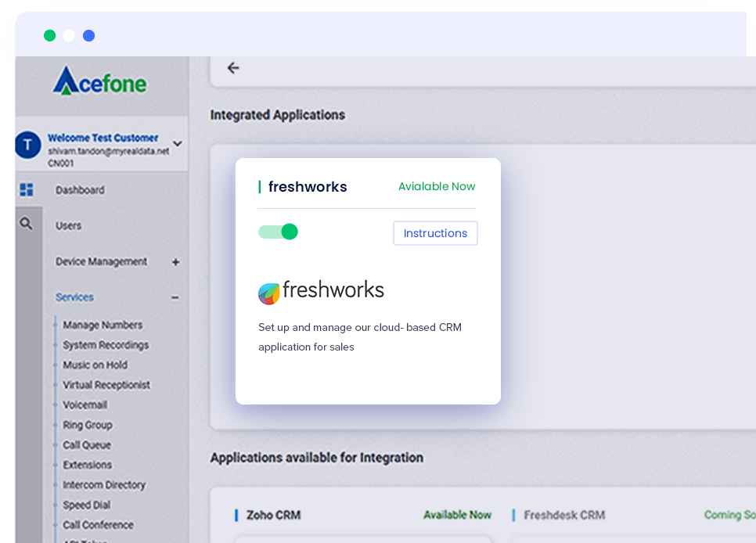Screen dimensions: 756x543
Task: Open System Recordings under Services
Action: tap(106, 345)
